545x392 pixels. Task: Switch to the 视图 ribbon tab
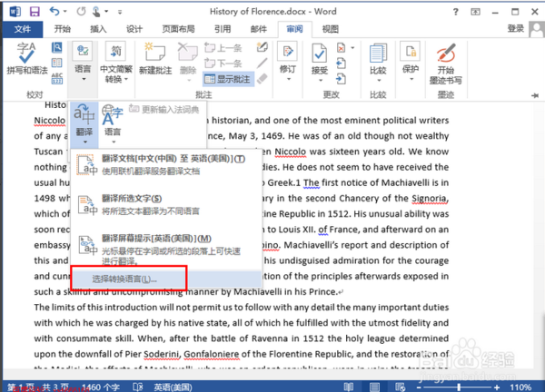330,29
